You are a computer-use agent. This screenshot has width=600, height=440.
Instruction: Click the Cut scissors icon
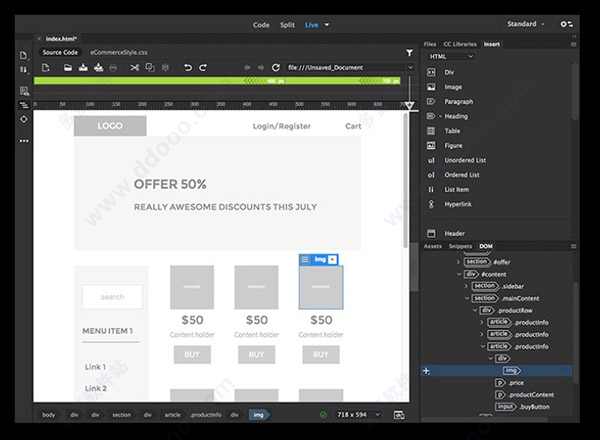[x=135, y=68]
